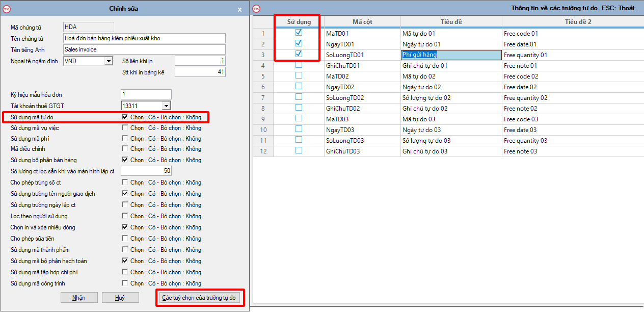Click the Huỷ button
Image resolution: width=644 pixels, height=312 pixels.
[x=120, y=298]
